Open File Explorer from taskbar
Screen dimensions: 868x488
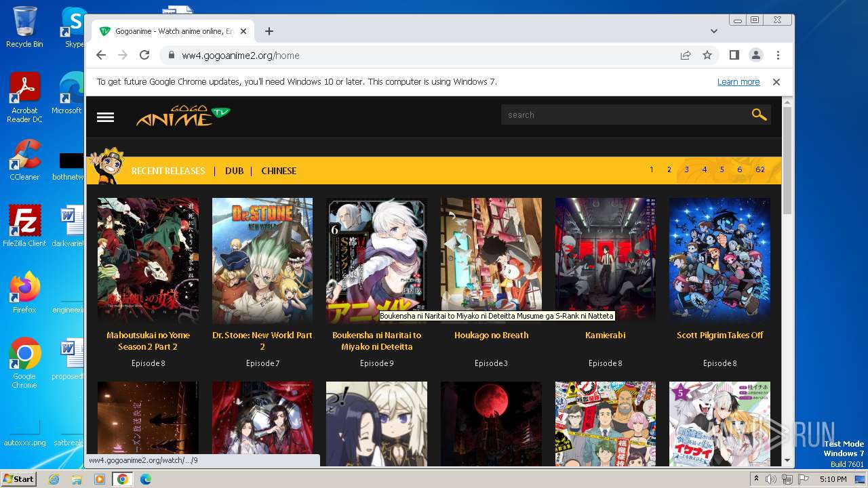coord(77,479)
